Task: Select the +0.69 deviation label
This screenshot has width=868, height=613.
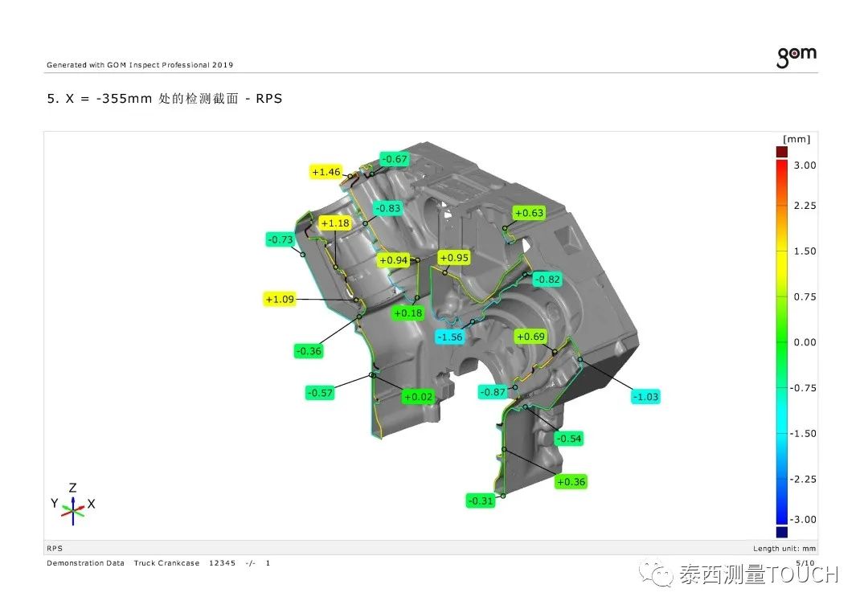Action: (x=530, y=337)
